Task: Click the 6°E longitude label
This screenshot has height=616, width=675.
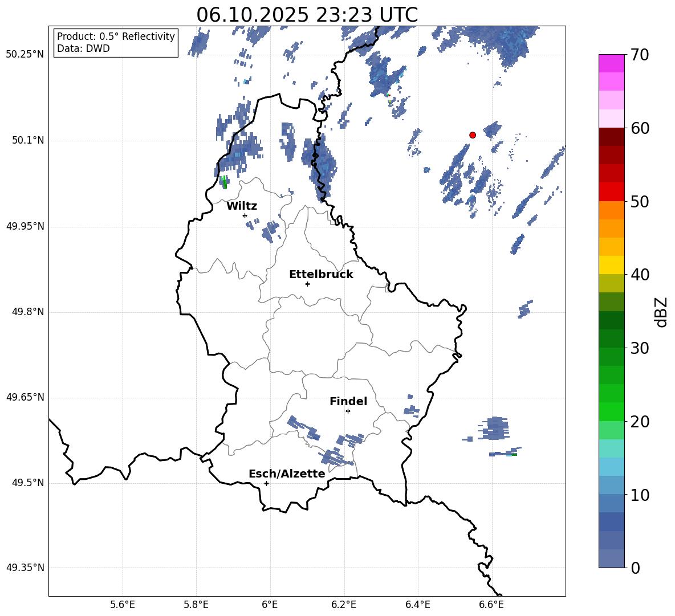Action: pyautogui.click(x=270, y=605)
